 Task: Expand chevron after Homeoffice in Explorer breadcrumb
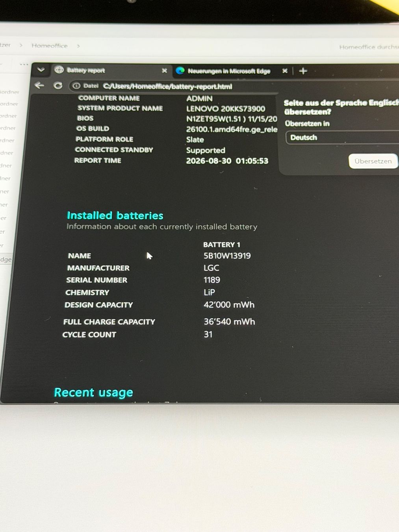pos(78,46)
